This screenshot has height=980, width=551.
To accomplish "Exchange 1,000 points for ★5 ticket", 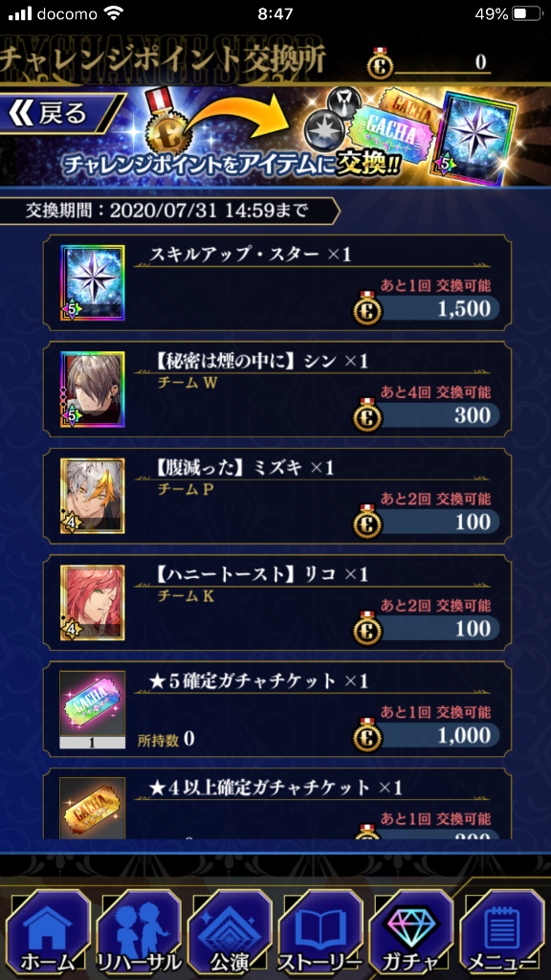I will click(x=426, y=736).
